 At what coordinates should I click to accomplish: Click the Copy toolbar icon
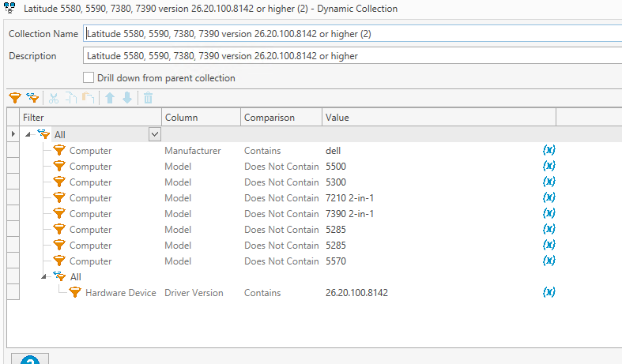(x=71, y=99)
